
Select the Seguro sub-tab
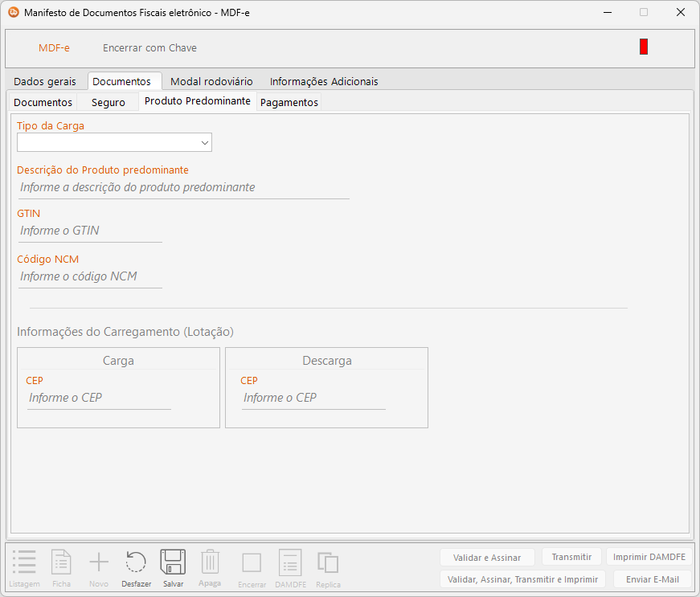click(108, 102)
